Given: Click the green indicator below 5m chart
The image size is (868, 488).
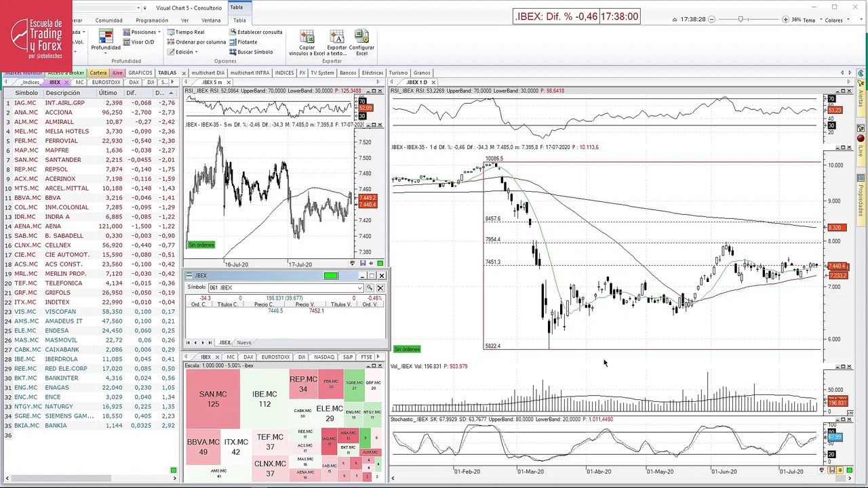Looking at the screenshot, I should click(x=380, y=263).
